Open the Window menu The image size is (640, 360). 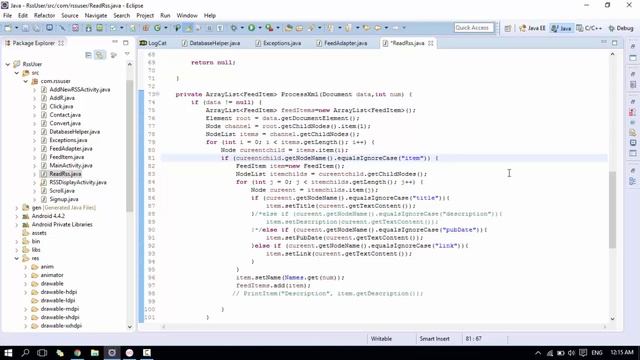pyautogui.click(x=187, y=16)
